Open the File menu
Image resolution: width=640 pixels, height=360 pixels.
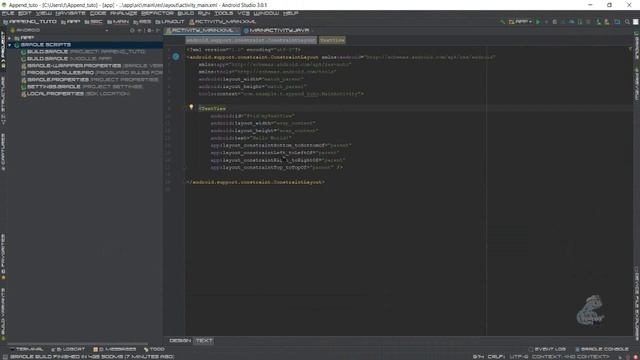8,13
